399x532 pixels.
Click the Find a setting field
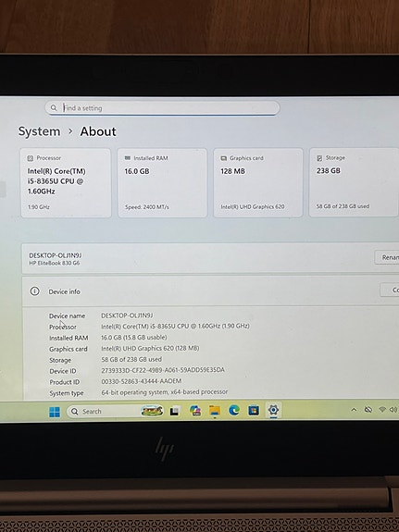162,108
